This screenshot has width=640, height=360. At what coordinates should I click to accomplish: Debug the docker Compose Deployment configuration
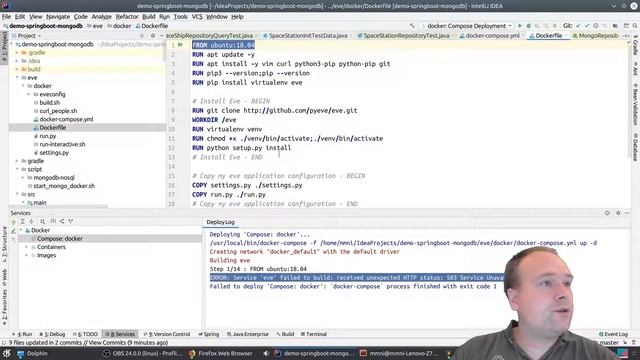[529, 26]
